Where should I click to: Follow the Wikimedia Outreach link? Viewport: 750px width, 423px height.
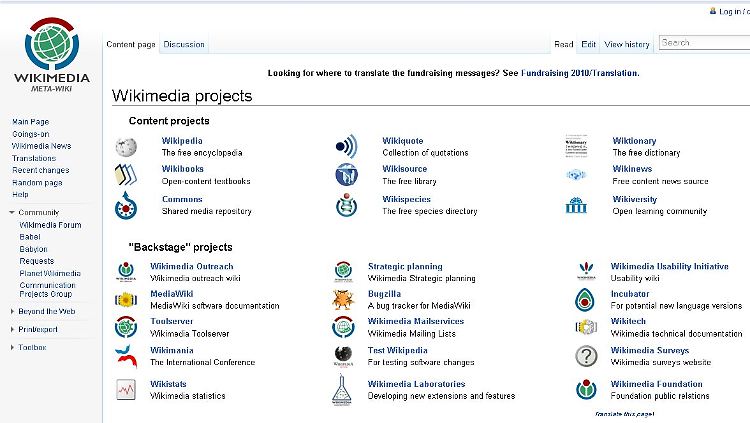tap(191, 267)
